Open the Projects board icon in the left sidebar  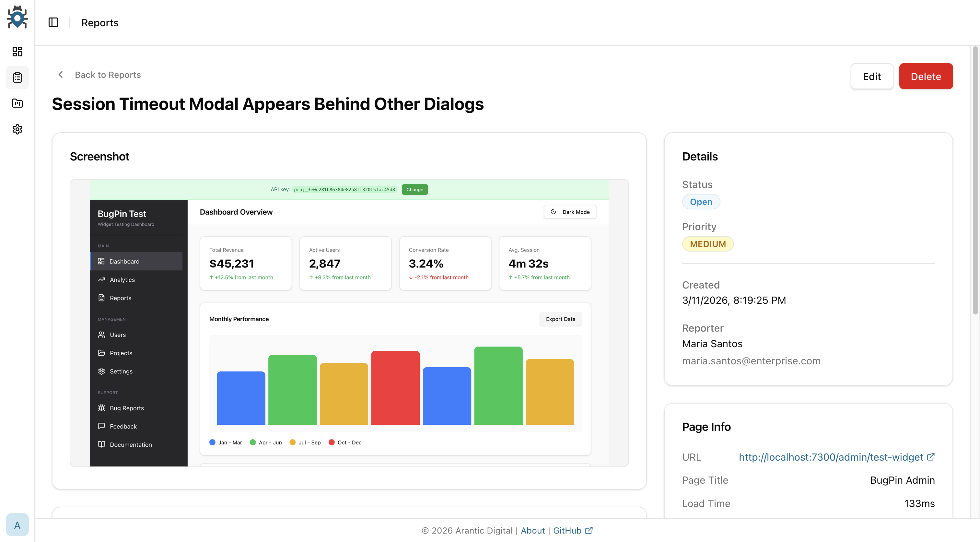click(17, 103)
